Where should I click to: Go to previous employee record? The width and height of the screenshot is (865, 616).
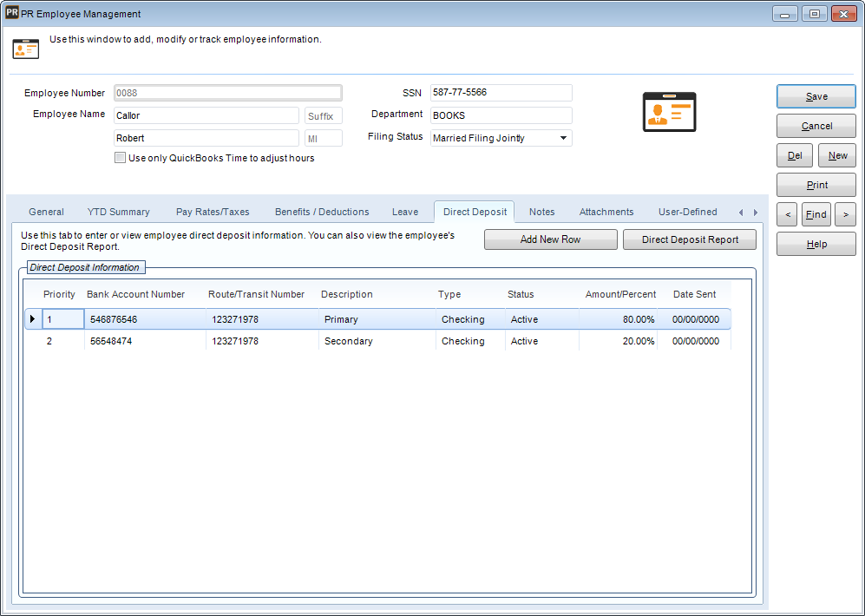[787, 214]
